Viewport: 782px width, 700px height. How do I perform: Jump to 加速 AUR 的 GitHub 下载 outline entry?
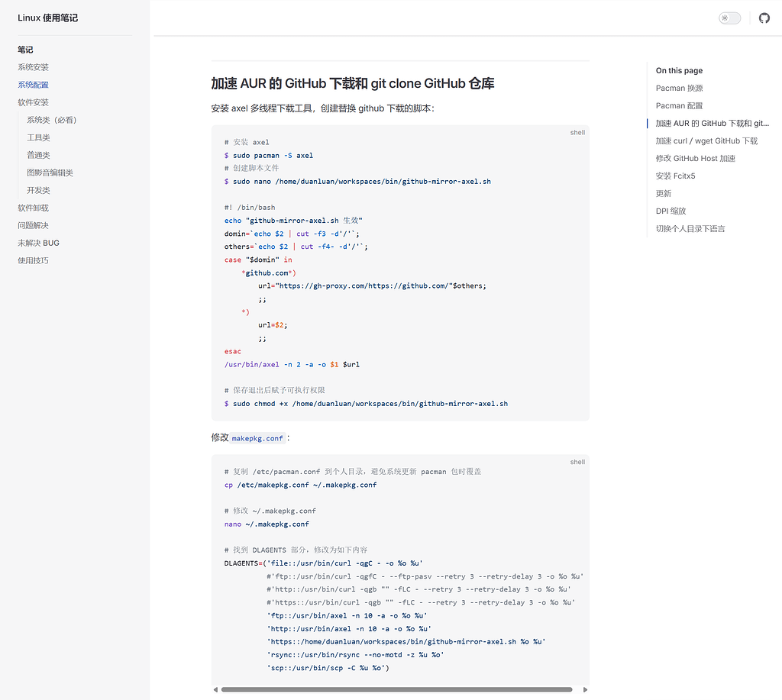713,123
